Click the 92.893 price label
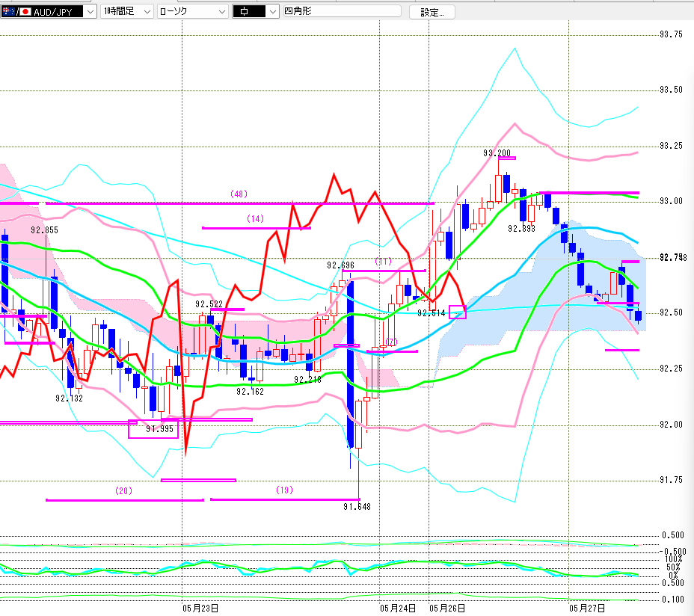This screenshot has width=694, height=616. 521,229
